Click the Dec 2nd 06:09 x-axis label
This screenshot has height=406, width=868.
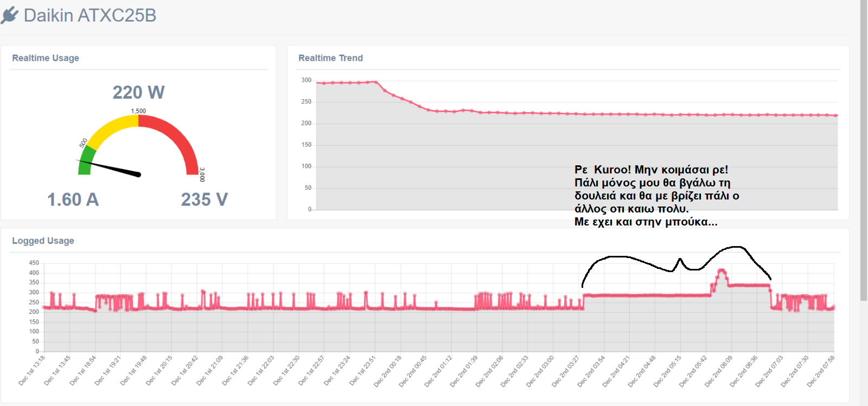pos(719,371)
